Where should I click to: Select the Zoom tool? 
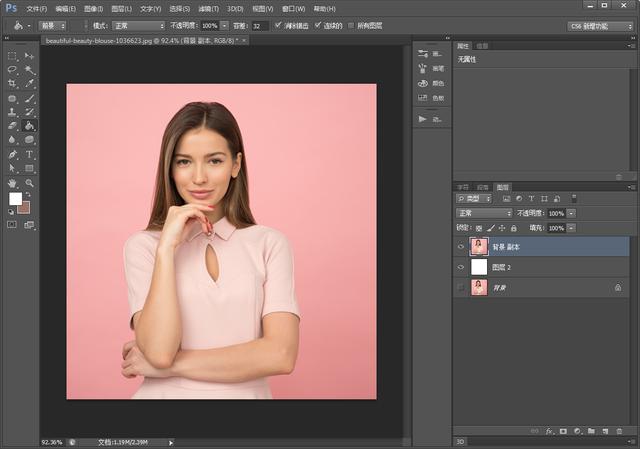click(29, 183)
